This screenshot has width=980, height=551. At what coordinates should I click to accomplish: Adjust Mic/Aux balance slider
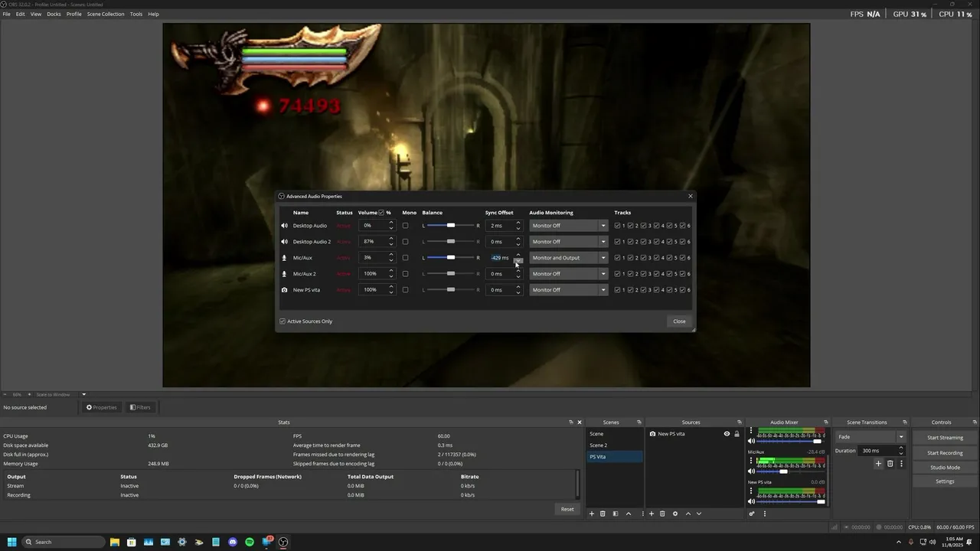(x=450, y=258)
